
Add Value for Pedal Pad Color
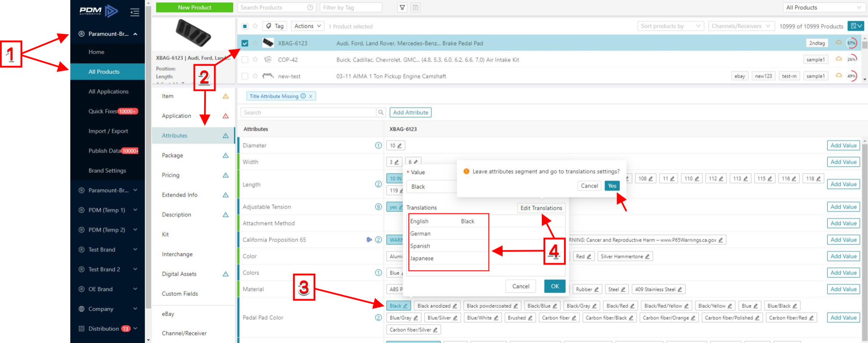pos(844,318)
